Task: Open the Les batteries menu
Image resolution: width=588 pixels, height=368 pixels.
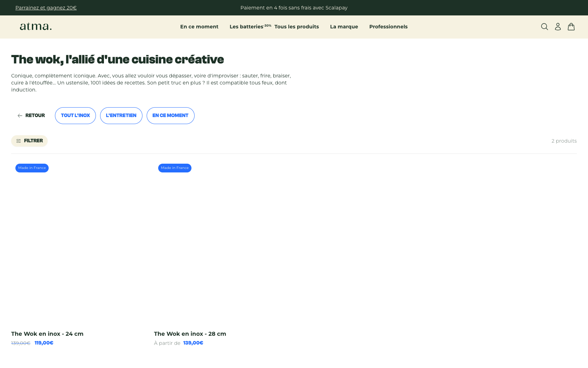Action: coord(246,27)
